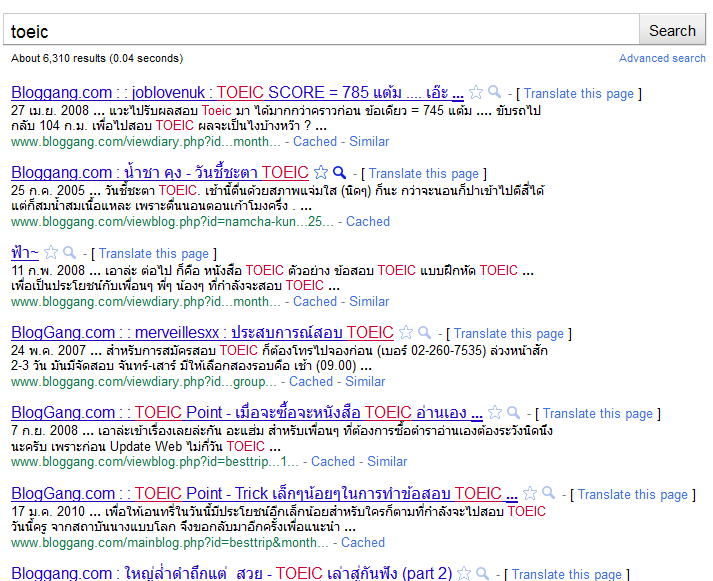Click snippet dated 24 พ.ค. 2007

[279, 358]
